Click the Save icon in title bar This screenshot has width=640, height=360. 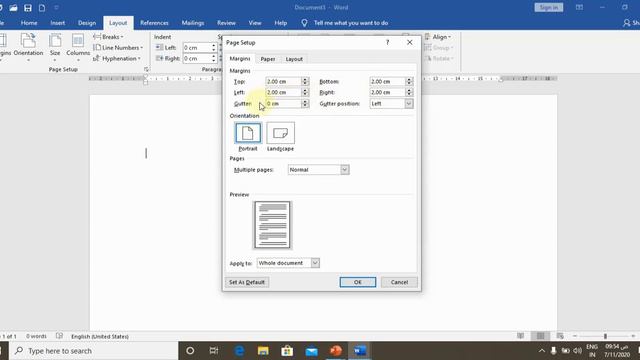point(28,8)
